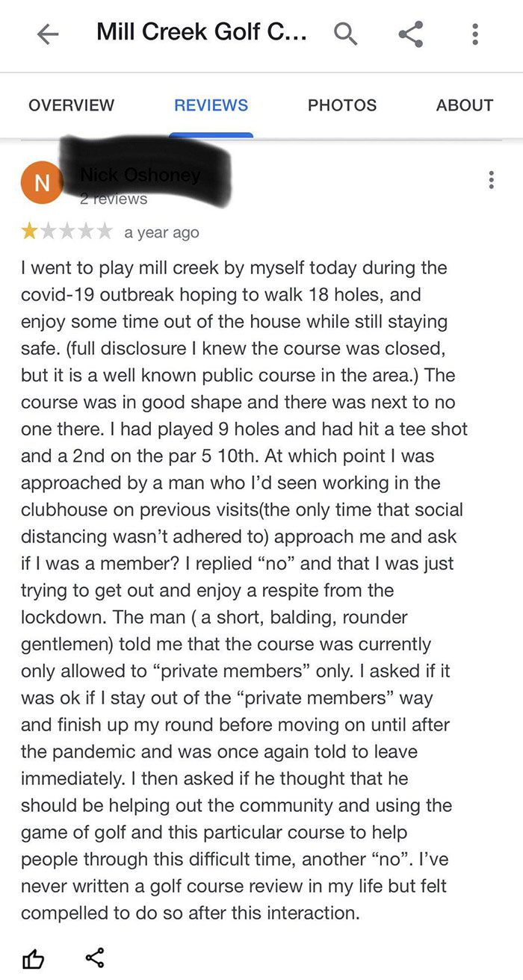Open the three-dot menu on Nick's review

491,178
